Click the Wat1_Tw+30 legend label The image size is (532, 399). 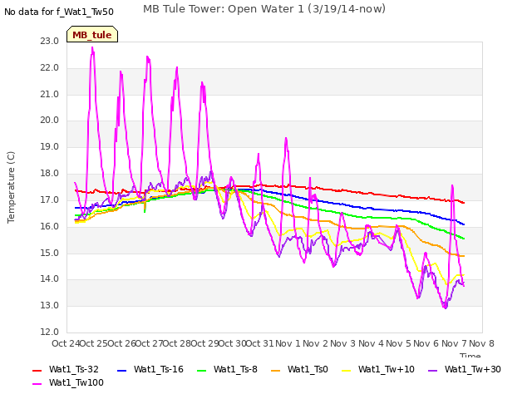(473, 369)
